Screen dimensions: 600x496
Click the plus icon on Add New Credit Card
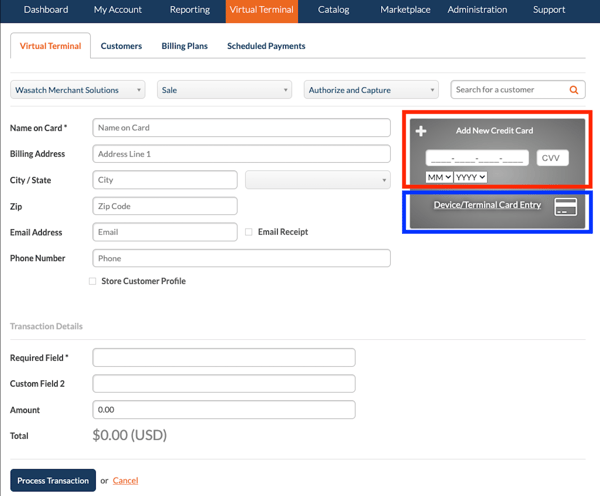pos(421,131)
